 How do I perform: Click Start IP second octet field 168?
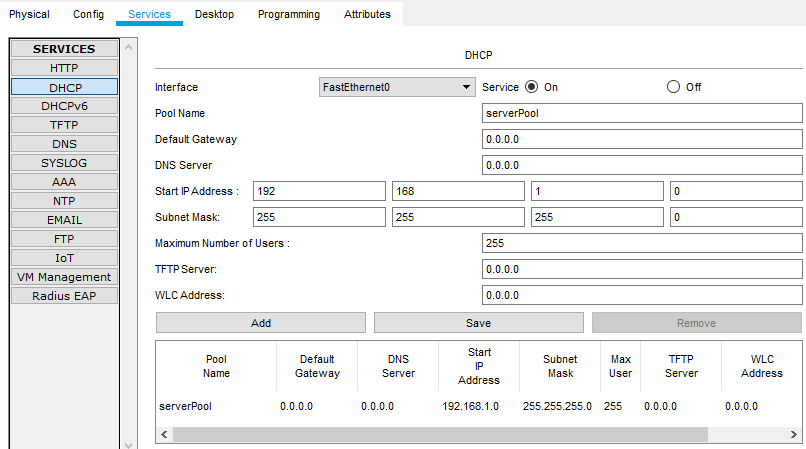458,191
